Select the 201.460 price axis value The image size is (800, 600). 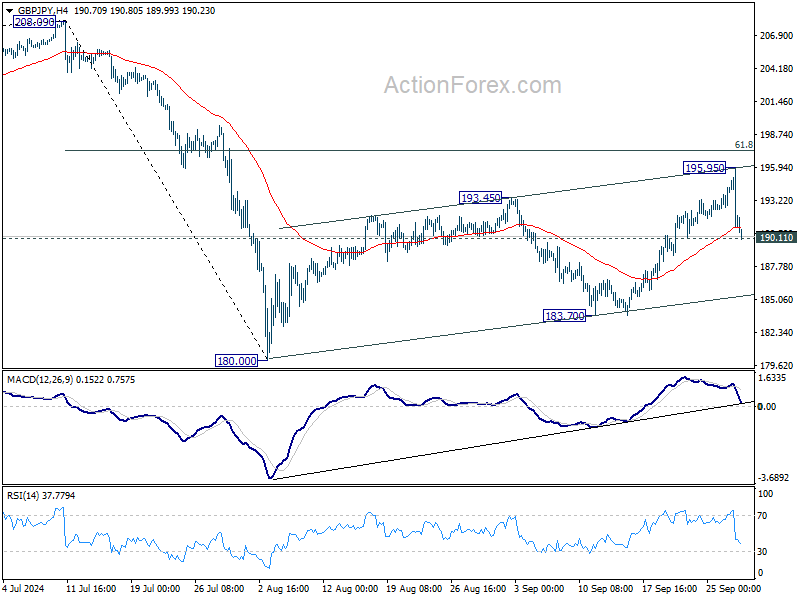[777, 102]
